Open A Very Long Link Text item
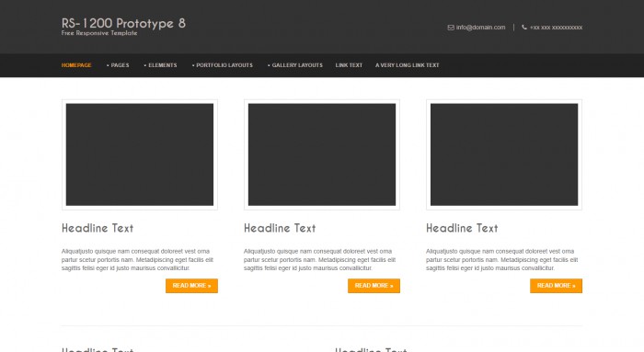The image size is (644, 352). coord(407,65)
